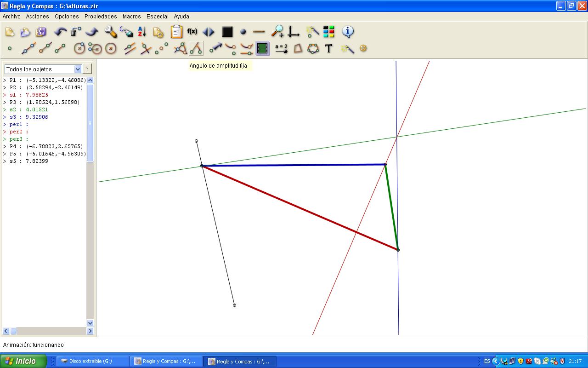This screenshot has width=588, height=368.
Task: Click object list scroll-down arrow
Action: (x=90, y=323)
